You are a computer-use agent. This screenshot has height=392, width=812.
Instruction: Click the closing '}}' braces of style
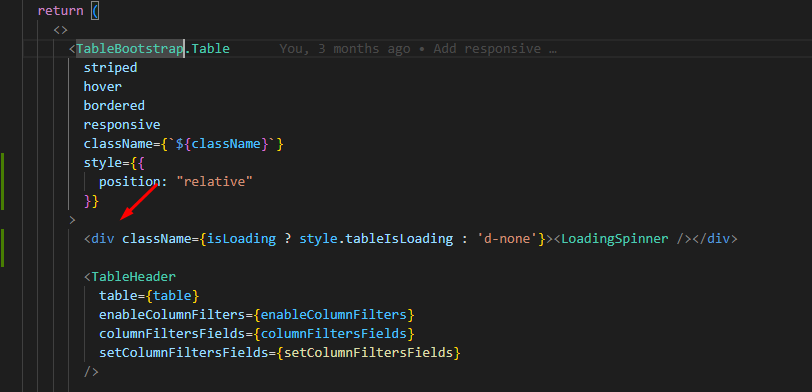coord(91,201)
